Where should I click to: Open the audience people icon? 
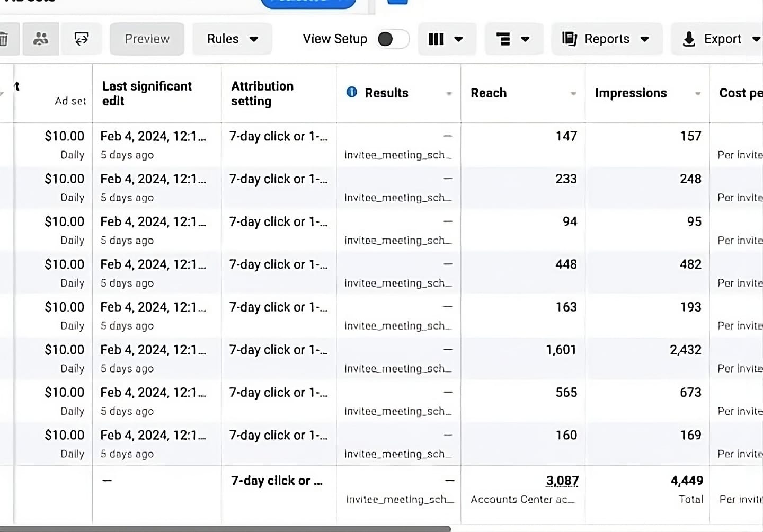(x=40, y=39)
